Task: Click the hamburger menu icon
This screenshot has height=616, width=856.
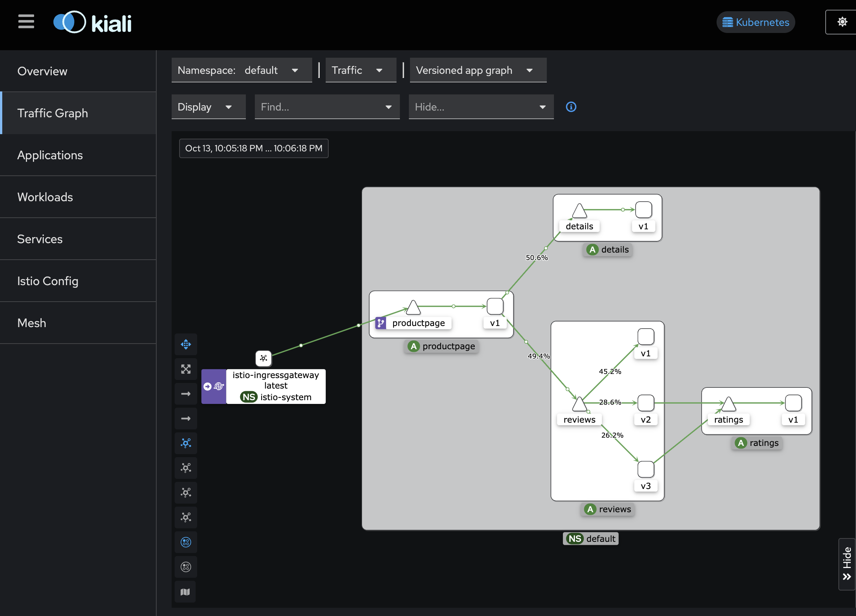Action: (26, 21)
